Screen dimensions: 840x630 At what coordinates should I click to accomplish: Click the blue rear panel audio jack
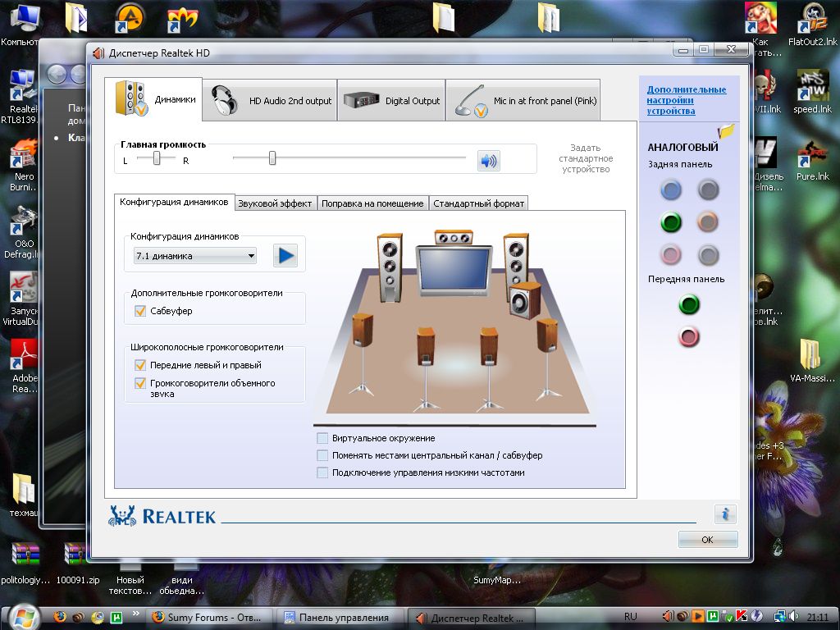672,190
